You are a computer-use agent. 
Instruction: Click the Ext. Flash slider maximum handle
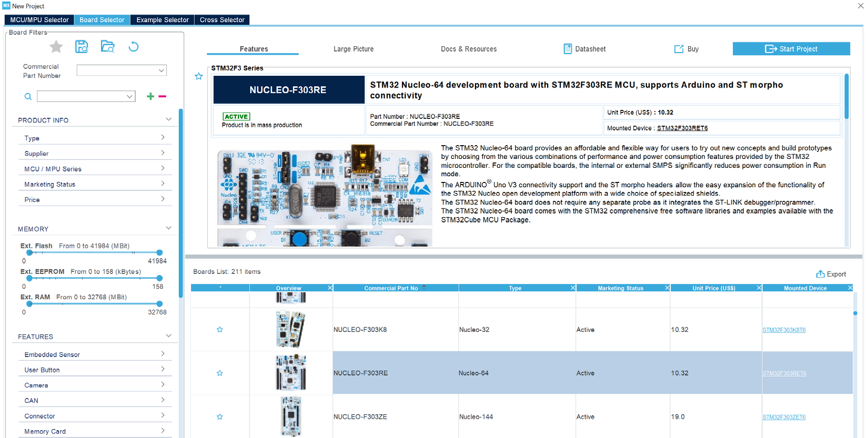[159, 253]
